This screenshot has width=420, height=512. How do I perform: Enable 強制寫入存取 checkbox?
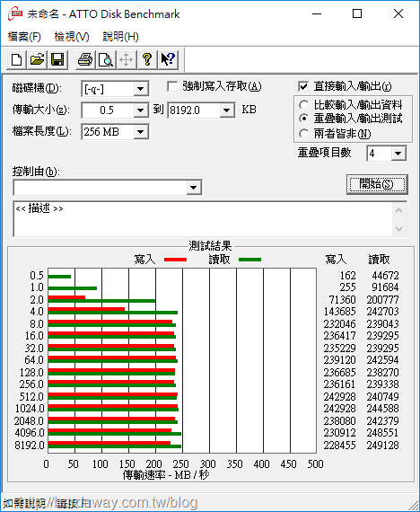point(172,86)
